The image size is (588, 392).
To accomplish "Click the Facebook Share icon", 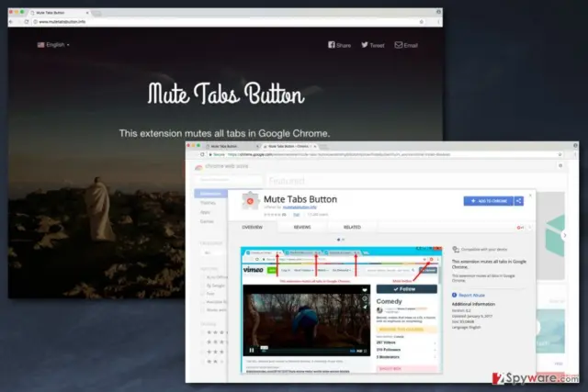I will (332, 45).
